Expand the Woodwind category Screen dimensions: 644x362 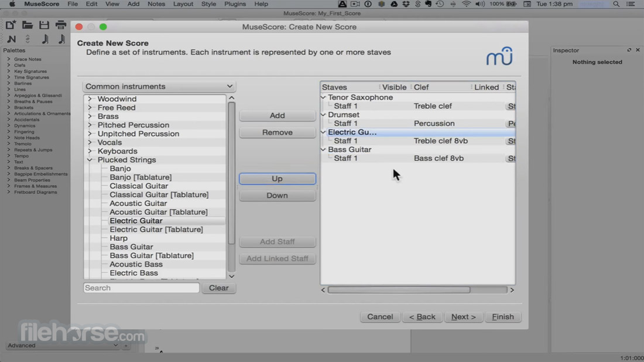(x=90, y=99)
